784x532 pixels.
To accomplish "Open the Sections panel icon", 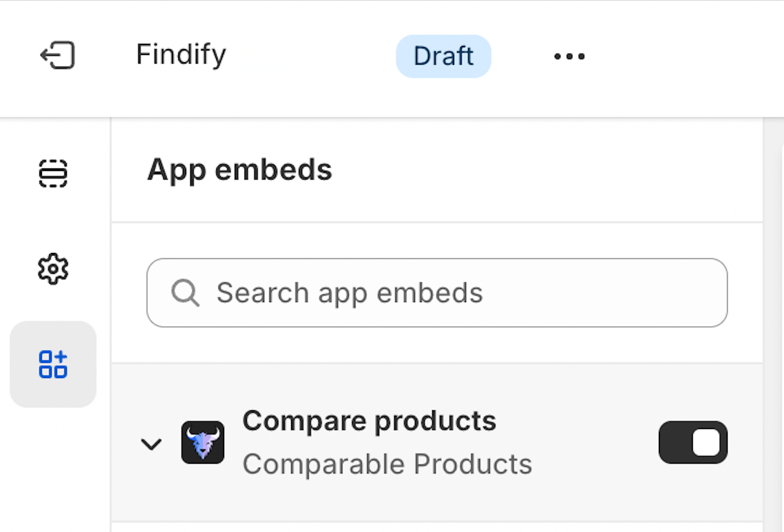I will [x=53, y=173].
